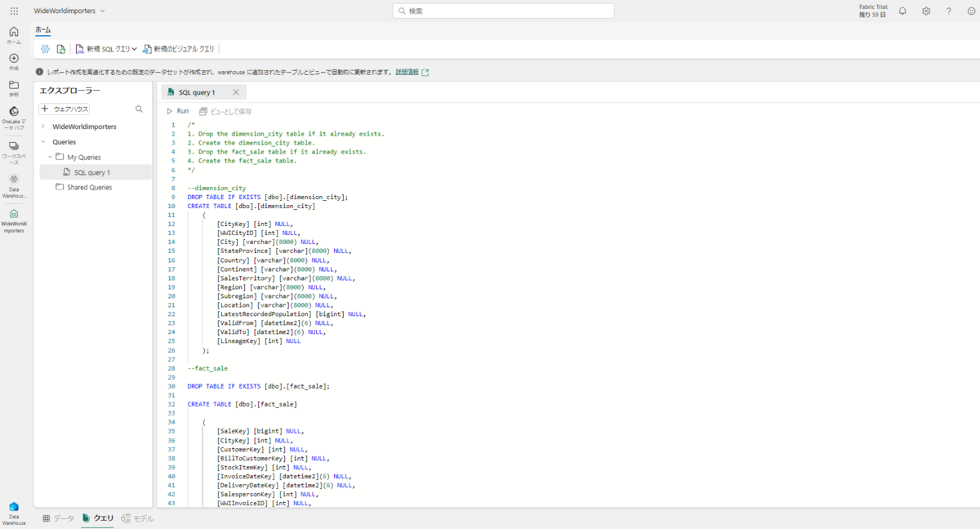Close the SQL query 1 tab
Screen dimensions: 980x529
[x=236, y=92]
